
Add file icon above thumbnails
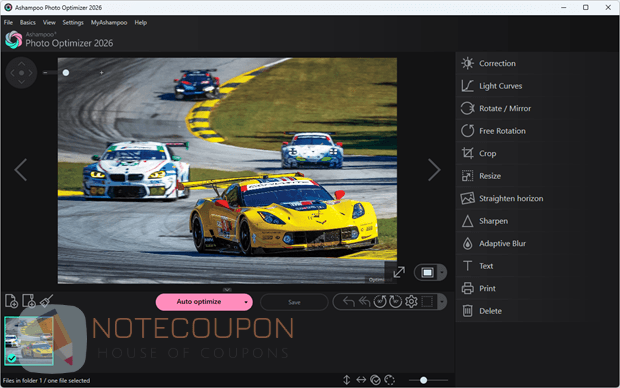11,301
